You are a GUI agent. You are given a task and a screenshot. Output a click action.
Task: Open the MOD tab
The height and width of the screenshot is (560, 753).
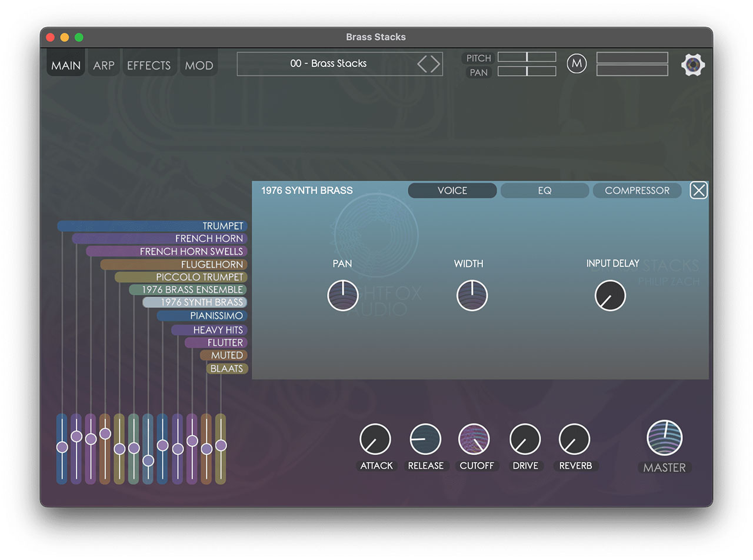199,65
